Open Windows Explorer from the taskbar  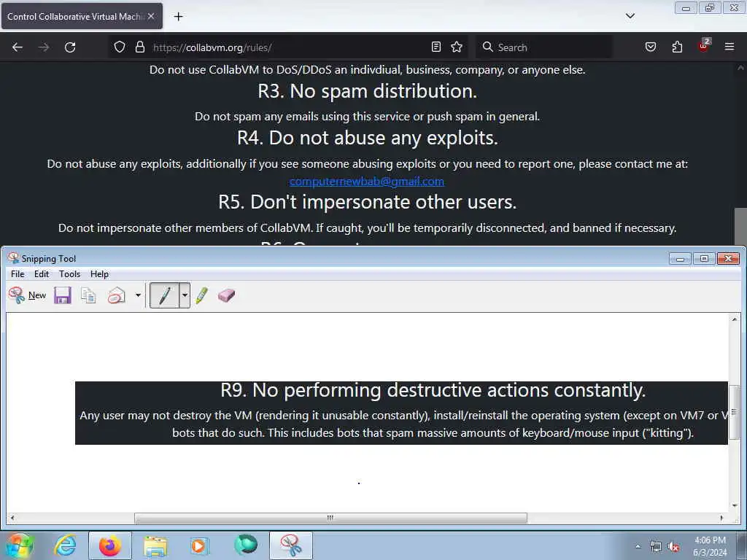click(155, 545)
